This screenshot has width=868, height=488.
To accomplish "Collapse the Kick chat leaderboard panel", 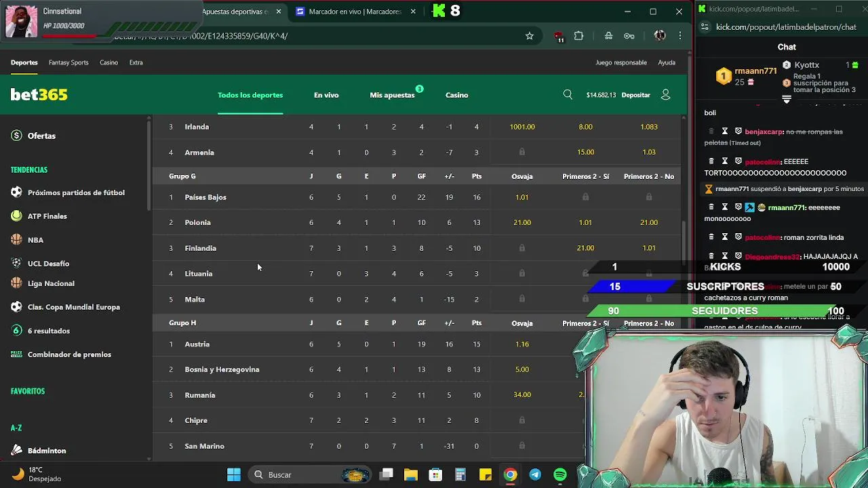I will [787, 99].
